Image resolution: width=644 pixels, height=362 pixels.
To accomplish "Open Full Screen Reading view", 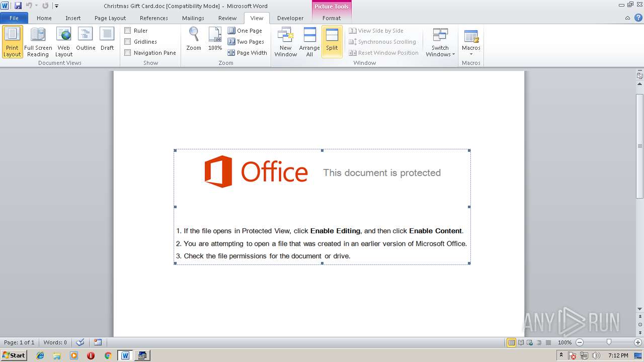I will point(38,42).
